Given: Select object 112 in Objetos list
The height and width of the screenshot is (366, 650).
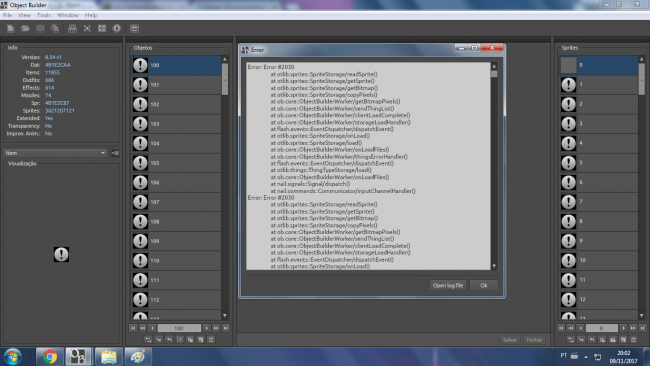Looking at the screenshot, I should coord(177,299).
